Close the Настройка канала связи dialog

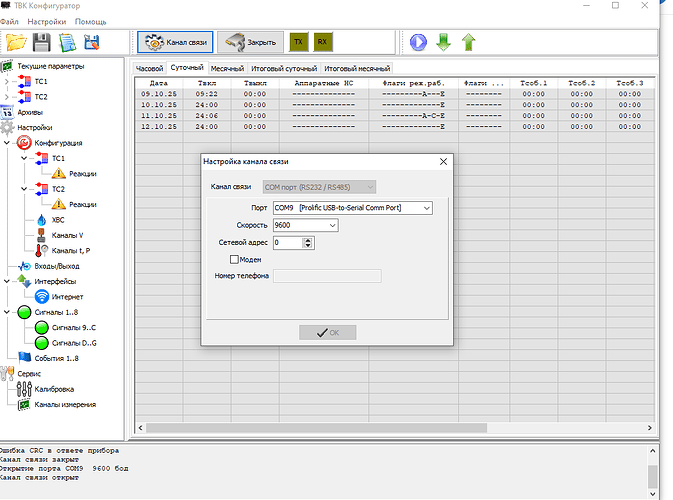point(443,162)
